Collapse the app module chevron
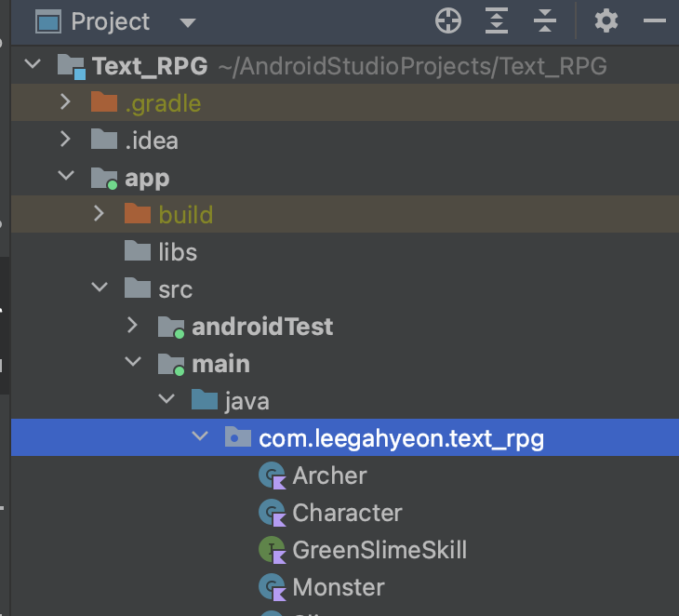Screen dimensions: 679x616 click(x=66, y=176)
